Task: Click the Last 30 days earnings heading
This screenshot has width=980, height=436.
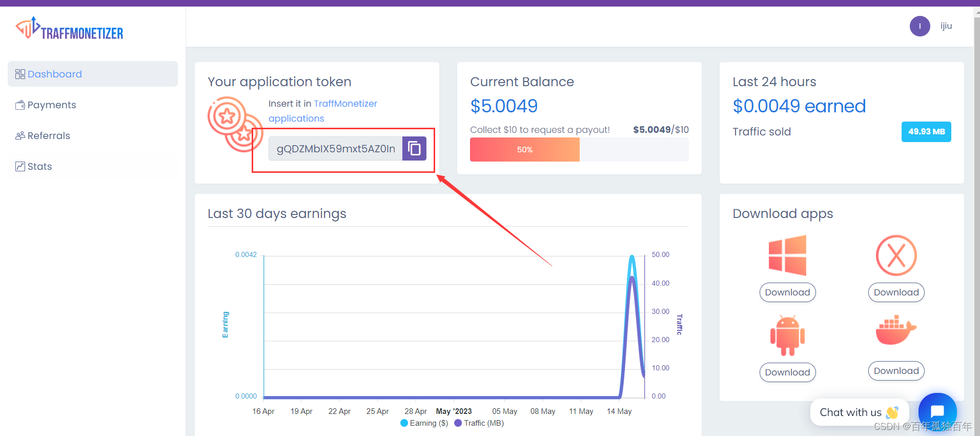Action: pyautogui.click(x=277, y=214)
